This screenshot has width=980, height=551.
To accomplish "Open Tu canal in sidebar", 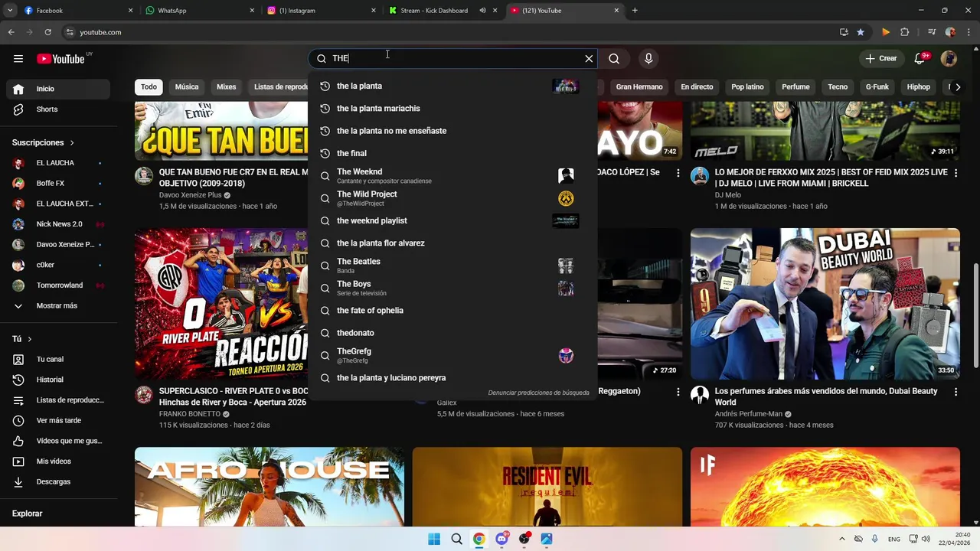I will [x=58, y=360].
